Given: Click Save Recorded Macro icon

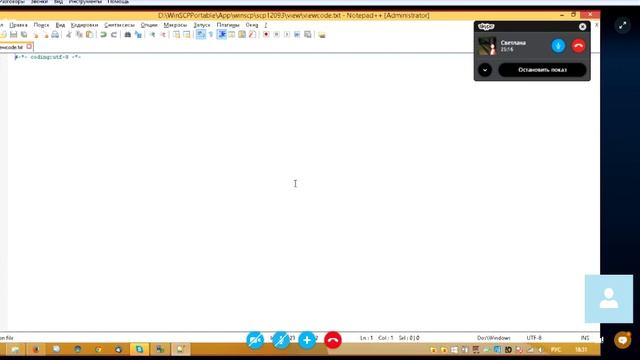Looking at the screenshot, I should [308, 35].
